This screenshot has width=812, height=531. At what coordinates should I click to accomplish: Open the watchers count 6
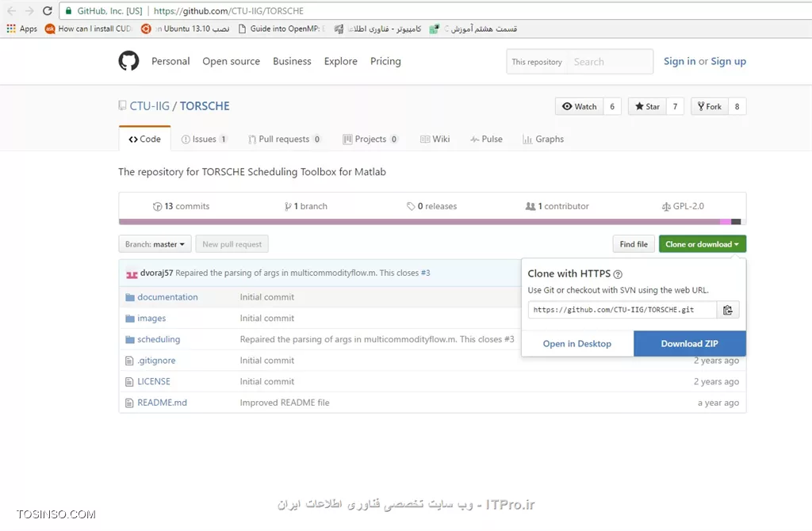click(612, 107)
